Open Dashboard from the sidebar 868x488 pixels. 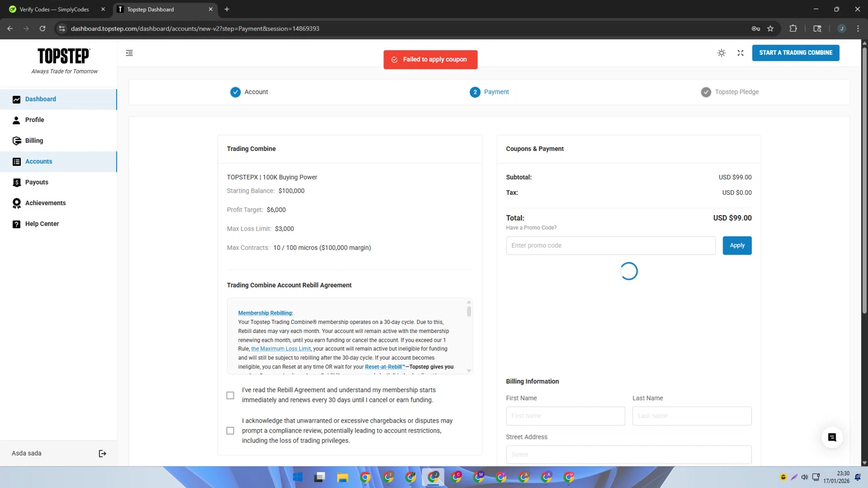pos(58,99)
